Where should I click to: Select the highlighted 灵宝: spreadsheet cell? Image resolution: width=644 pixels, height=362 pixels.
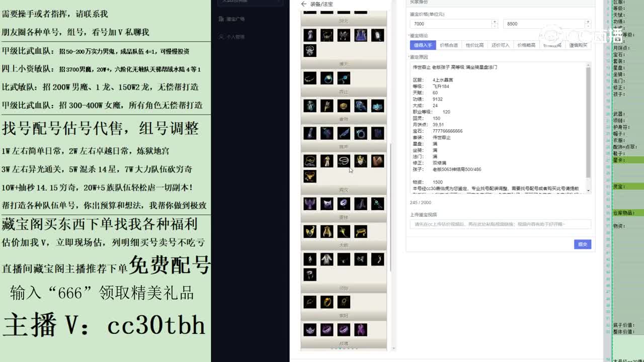coord(628,187)
